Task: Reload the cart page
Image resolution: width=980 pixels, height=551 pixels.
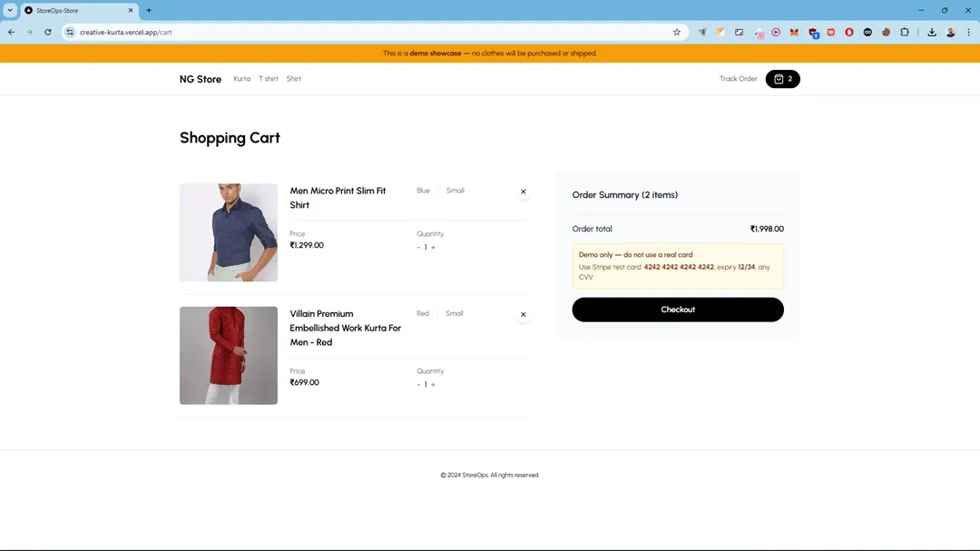Action: (47, 32)
